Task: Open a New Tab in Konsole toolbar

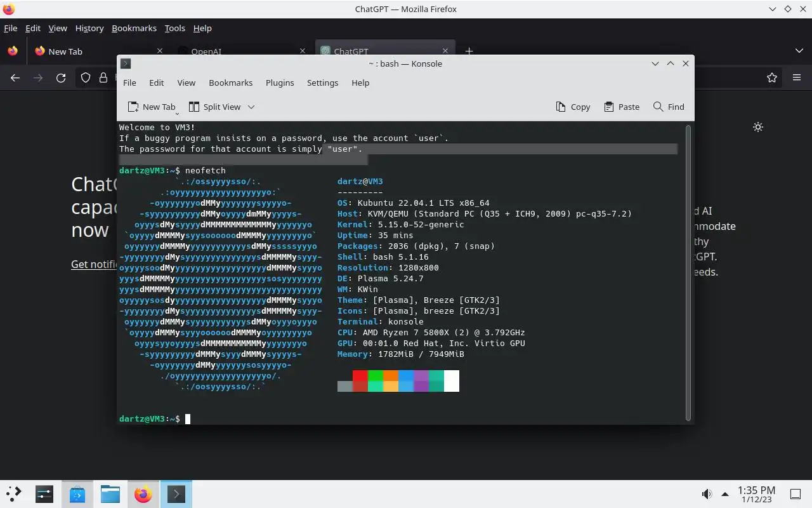Action: 151,107
